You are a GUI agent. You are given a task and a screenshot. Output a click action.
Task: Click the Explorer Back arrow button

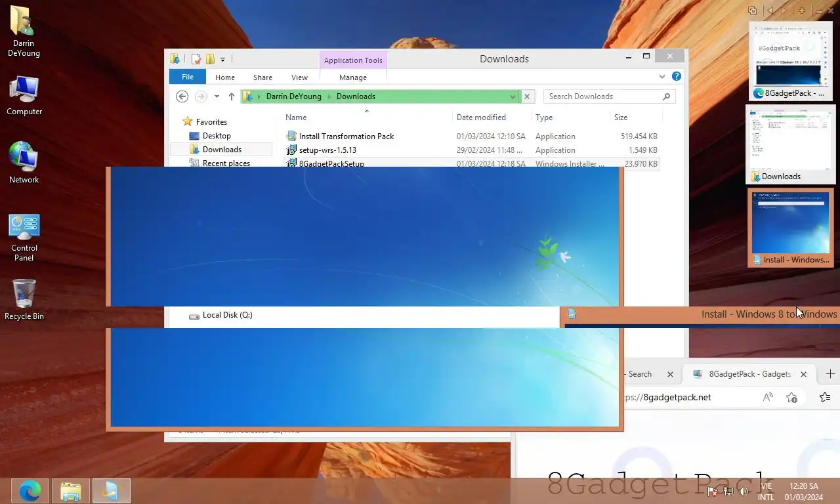[182, 96]
